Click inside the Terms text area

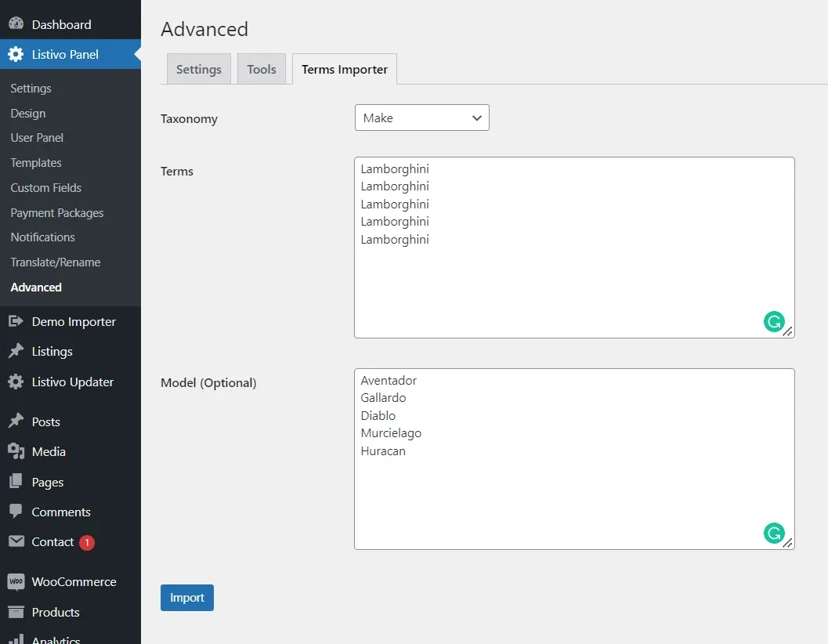574,248
